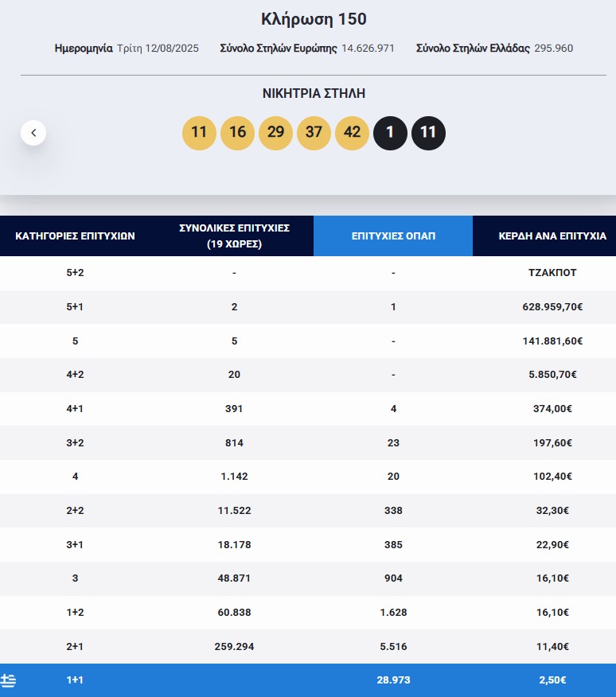
Task: Toggle the highlighted 1+1 winners row
Action: click(x=308, y=680)
